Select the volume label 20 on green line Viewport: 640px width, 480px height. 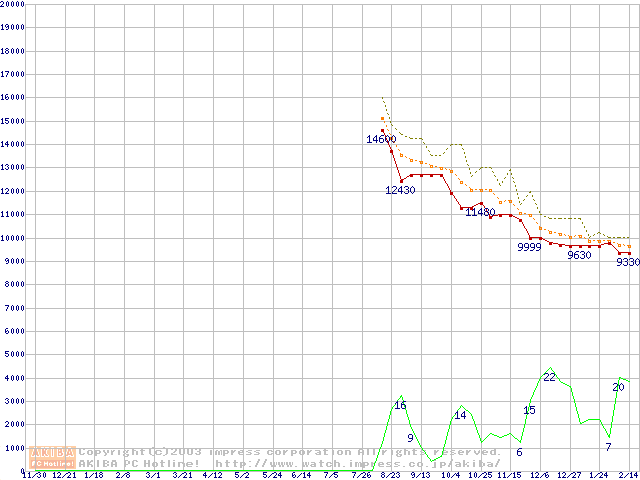click(x=618, y=387)
